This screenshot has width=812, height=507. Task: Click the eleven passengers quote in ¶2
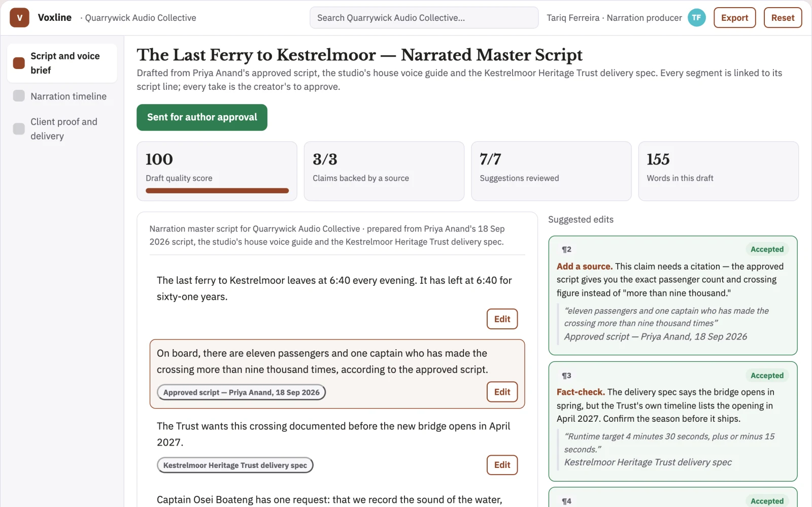tap(666, 317)
